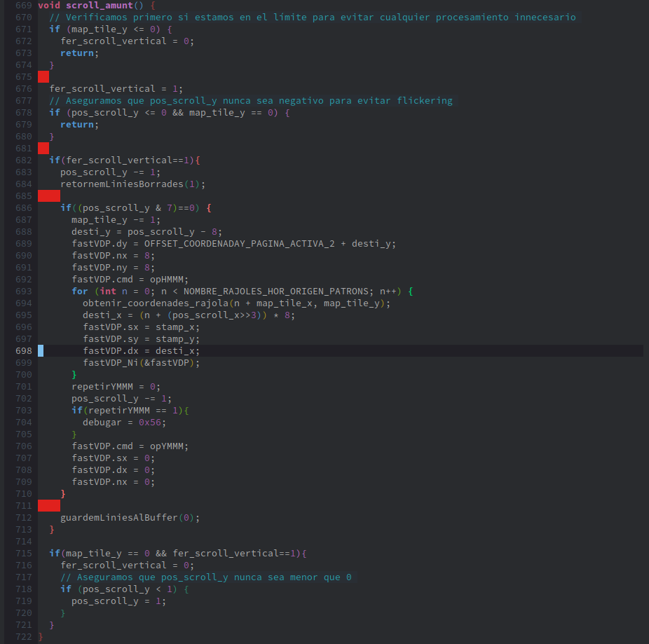The image size is (649, 644).
Task: Click 'fastVDP.sy = stamp_y;'
Action: (x=141, y=339)
